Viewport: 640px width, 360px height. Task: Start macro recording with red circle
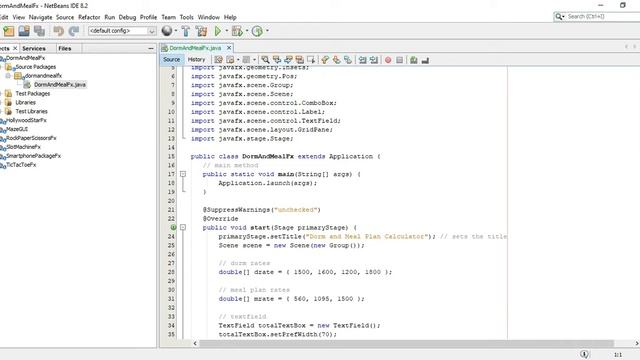coord(388,60)
